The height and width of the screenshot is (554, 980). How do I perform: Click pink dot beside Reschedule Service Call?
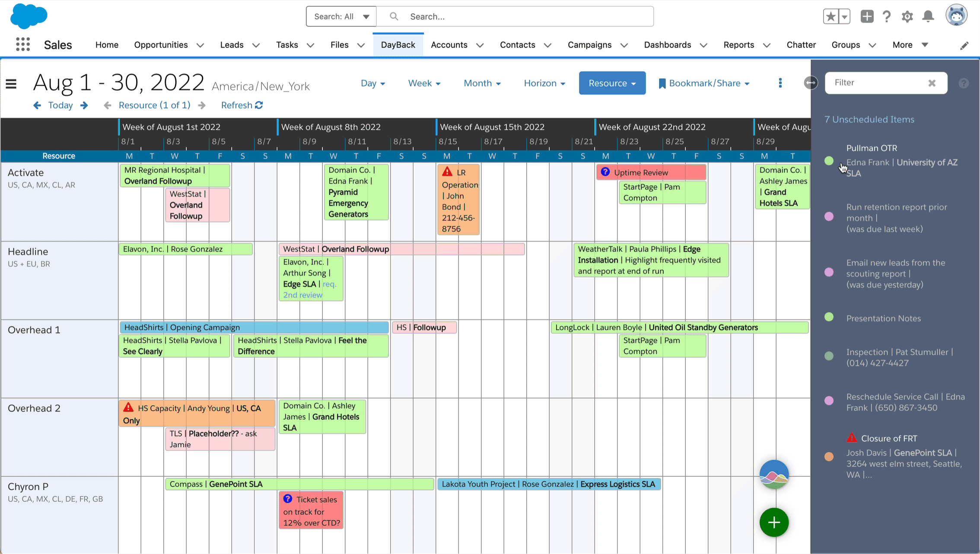click(829, 401)
